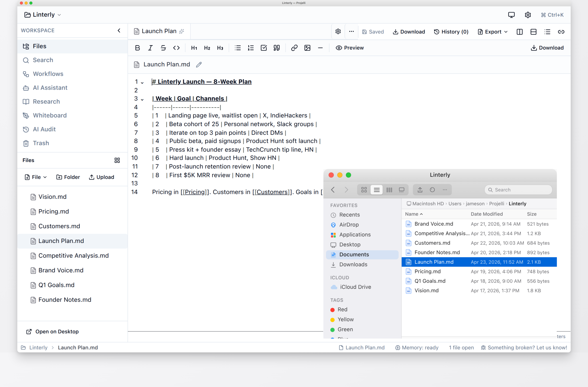Open the Research section
The width and height of the screenshot is (588, 387).
pos(46,101)
